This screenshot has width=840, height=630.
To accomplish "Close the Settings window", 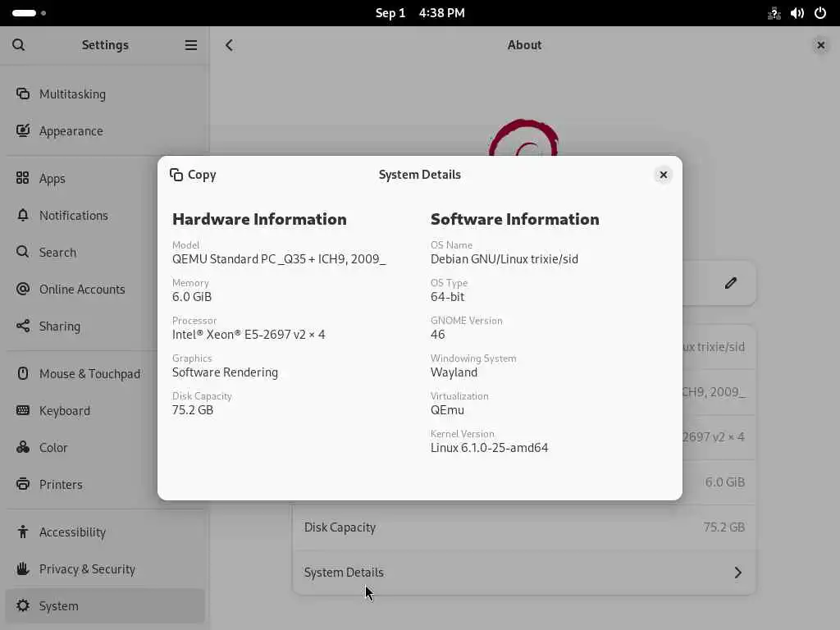I will [820, 45].
